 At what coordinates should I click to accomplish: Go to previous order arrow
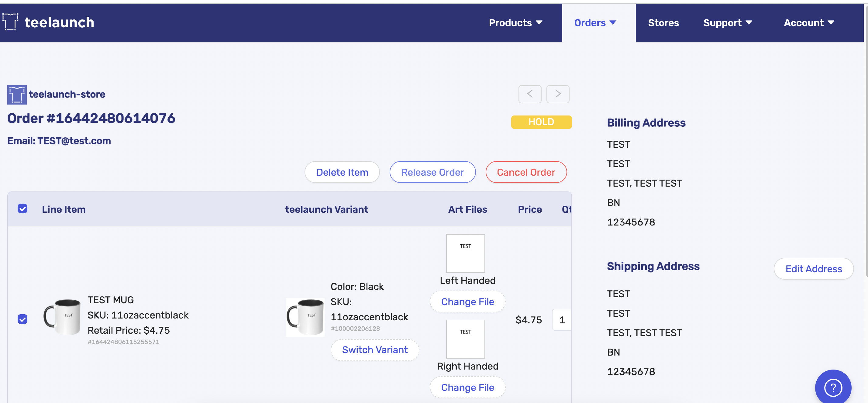(x=530, y=94)
